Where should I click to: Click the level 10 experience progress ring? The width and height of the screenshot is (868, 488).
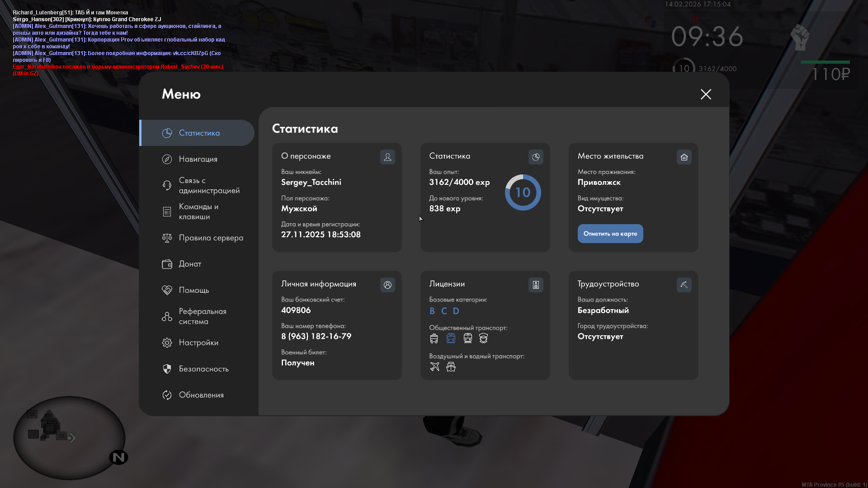click(x=523, y=192)
